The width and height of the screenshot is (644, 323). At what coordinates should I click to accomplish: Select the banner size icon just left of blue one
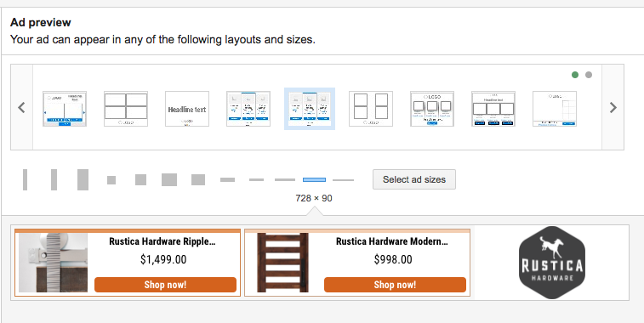click(285, 179)
